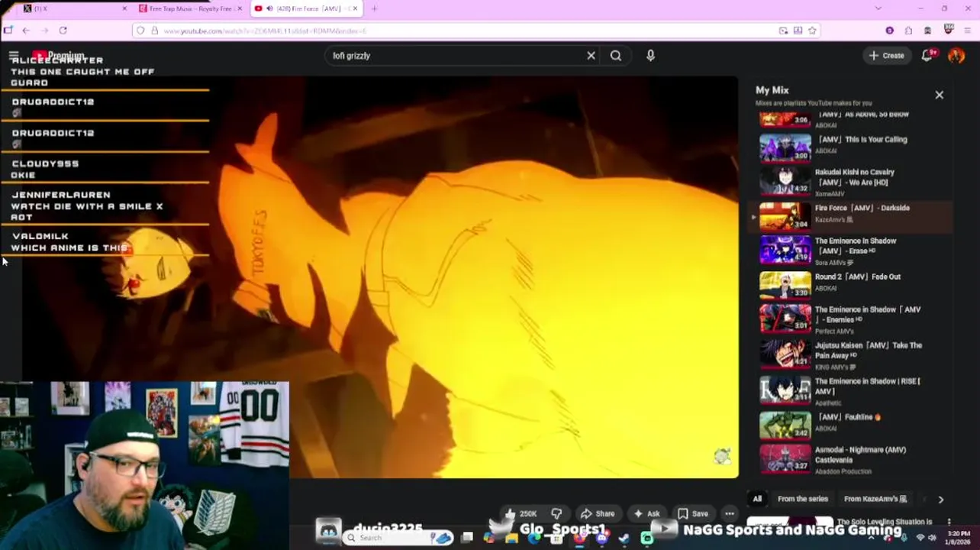Open Microsoft Edge from the taskbar
This screenshot has height=550, width=980.
pos(534,538)
